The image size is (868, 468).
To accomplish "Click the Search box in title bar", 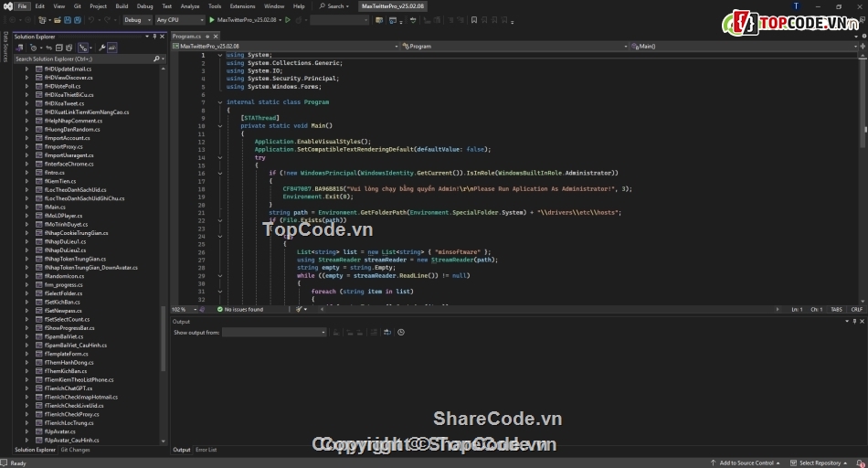I will (334, 6).
